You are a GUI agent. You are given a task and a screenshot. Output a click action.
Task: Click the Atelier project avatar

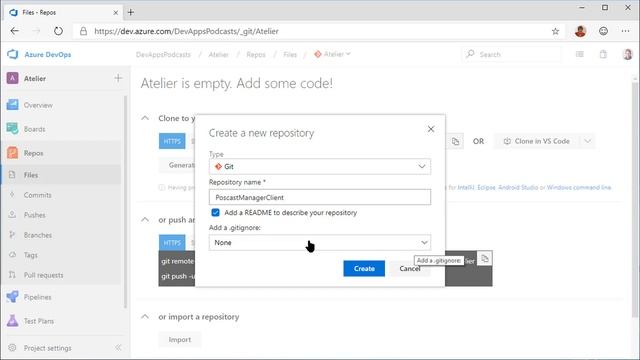coord(13,78)
